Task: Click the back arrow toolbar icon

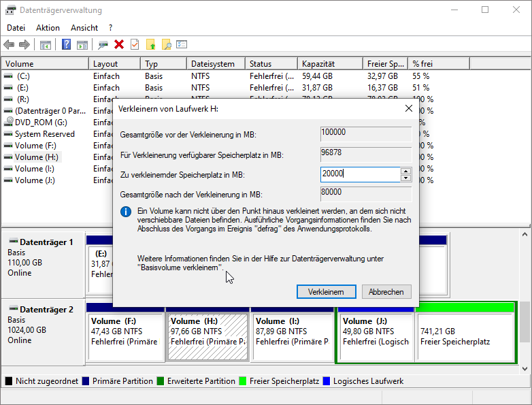Action: (x=9, y=45)
